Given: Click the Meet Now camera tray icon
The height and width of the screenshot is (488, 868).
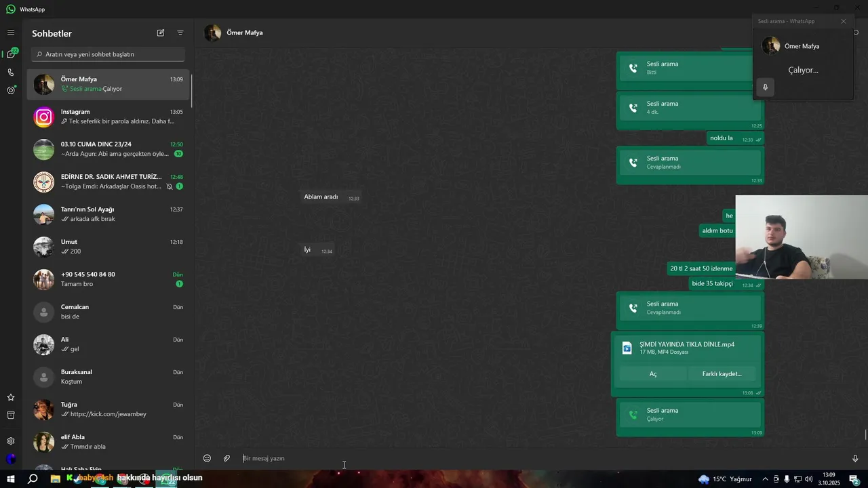Looking at the screenshot, I should point(776,479).
